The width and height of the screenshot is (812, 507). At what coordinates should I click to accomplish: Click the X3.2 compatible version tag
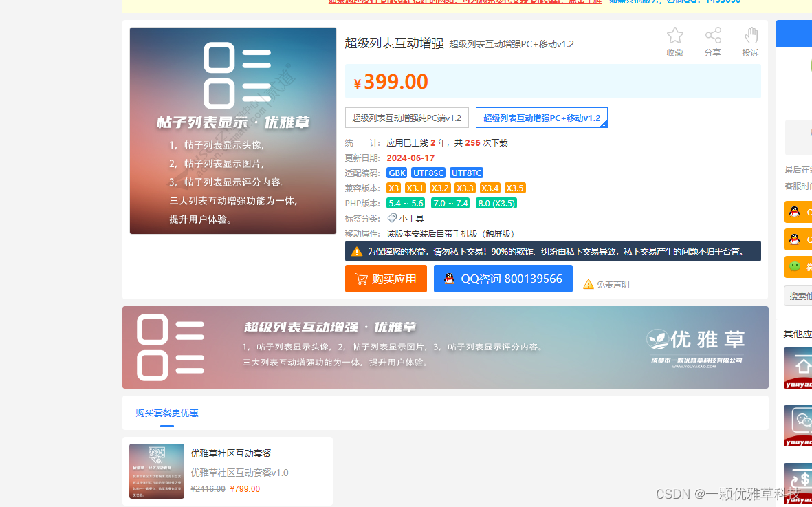(440, 188)
